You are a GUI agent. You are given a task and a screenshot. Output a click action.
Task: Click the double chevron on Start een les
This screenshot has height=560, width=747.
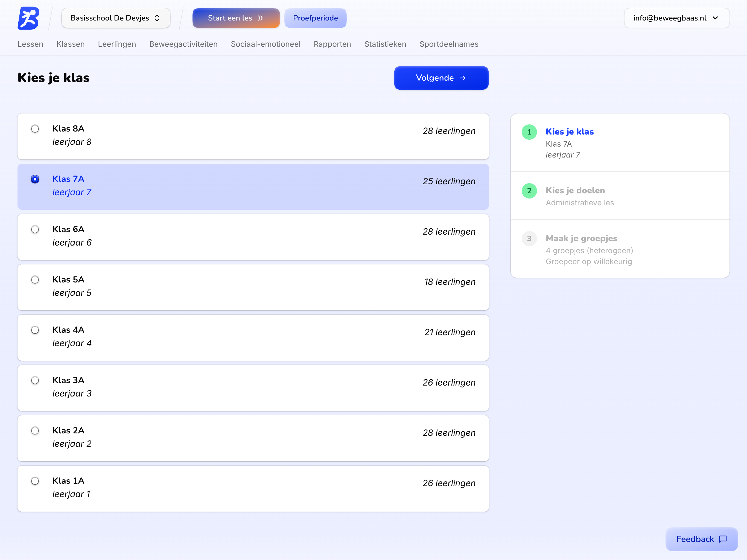pyautogui.click(x=260, y=18)
